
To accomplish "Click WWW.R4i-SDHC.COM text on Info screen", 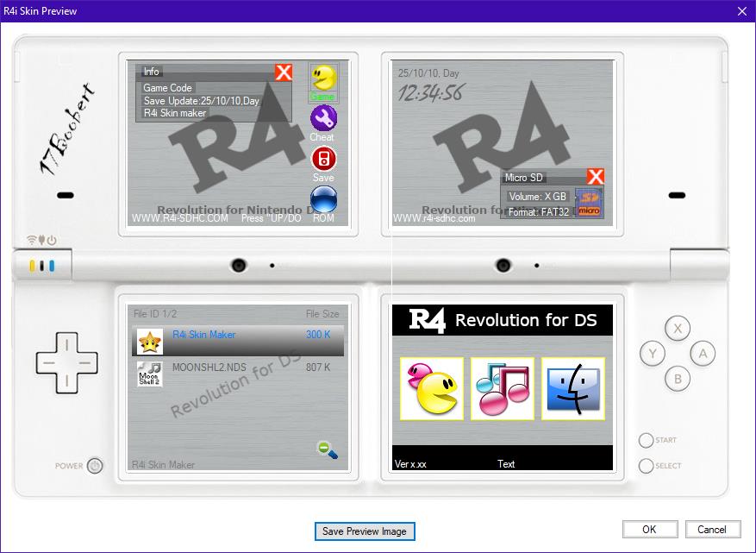I will (x=180, y=218).
